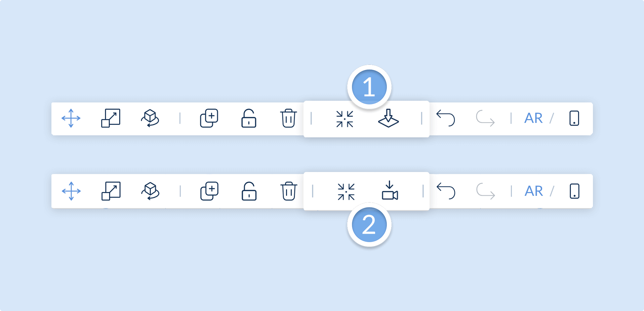Click the Move to camera icon in the bottom toolbar
Viewport: 644px width, 311px height.
pos(390,190)
